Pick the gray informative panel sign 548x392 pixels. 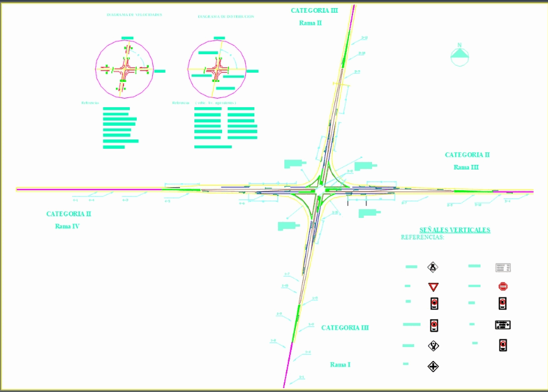point(503,268)
